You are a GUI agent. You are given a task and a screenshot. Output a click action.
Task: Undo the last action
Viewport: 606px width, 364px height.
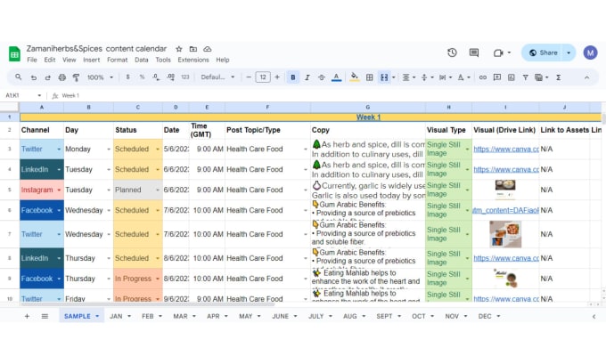(34, 77)
